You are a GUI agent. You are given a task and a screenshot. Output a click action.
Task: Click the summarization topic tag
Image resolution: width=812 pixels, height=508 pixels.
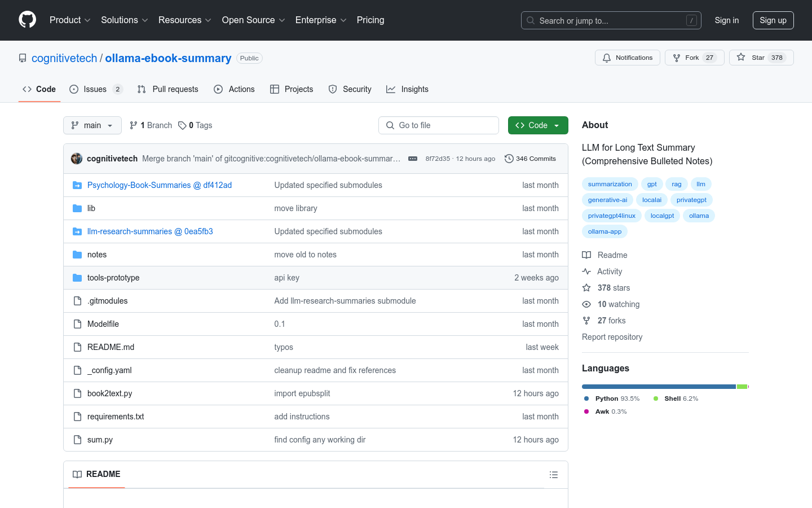610,184
